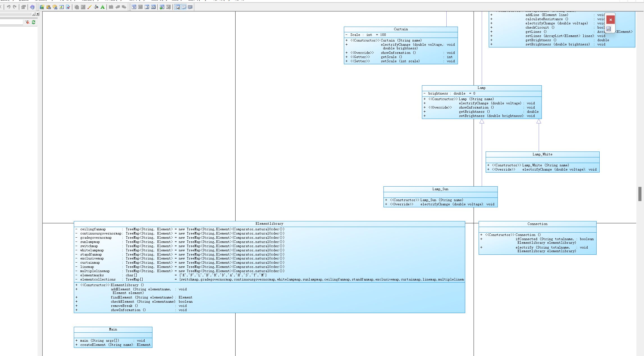Click the redo arrow icon

(15, 7)
